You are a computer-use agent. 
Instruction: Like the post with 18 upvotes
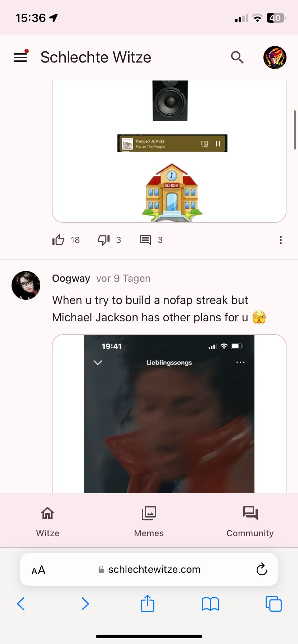click(58, 240)
